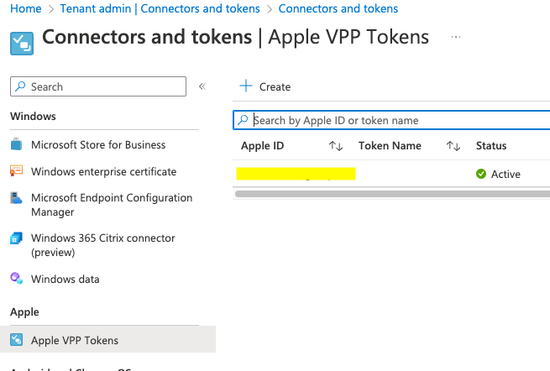Click the Apple section heading
Viewport: 550px width, 371px height.
25,312
